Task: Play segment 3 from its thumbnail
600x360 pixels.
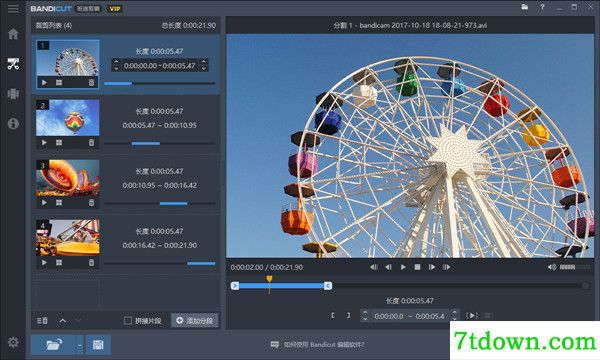Action: [x=44, y=203]
